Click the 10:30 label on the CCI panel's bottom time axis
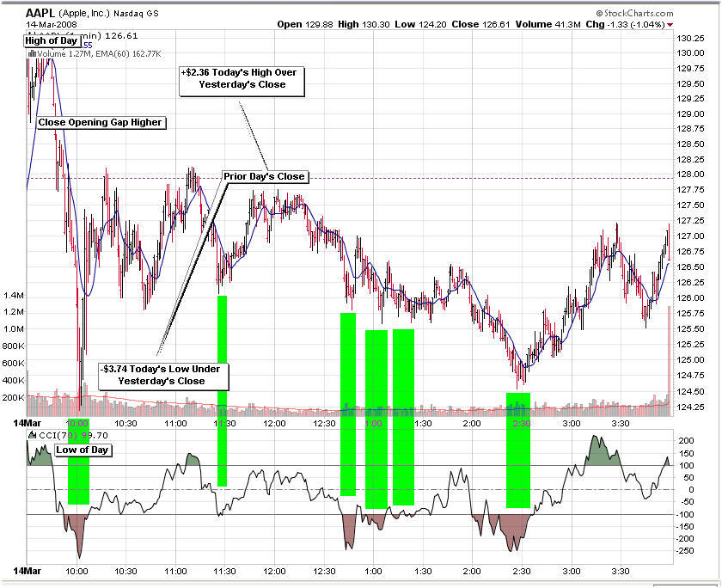Viewport: 722px width, 588px height. tap(125, 572)
